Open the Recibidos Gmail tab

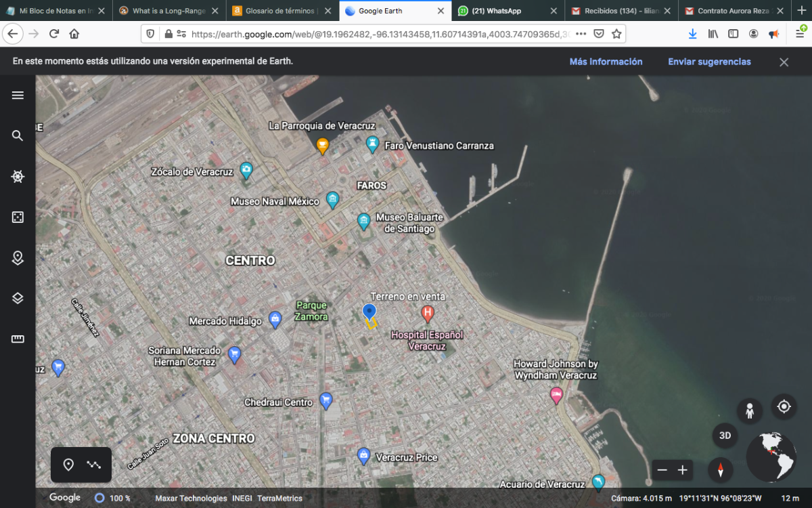(620, 11)
